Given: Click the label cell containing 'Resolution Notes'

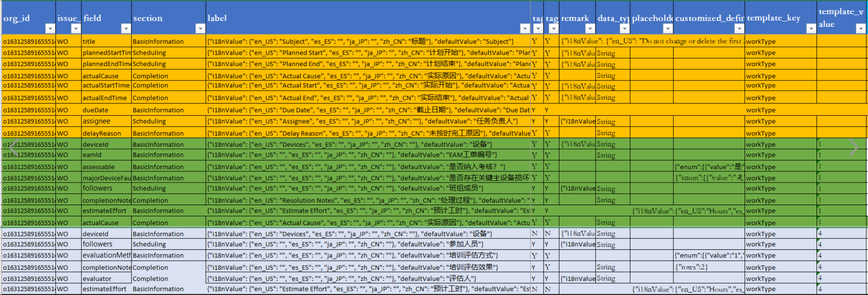Looking at the screenshot, I should (x=368, y=200).
